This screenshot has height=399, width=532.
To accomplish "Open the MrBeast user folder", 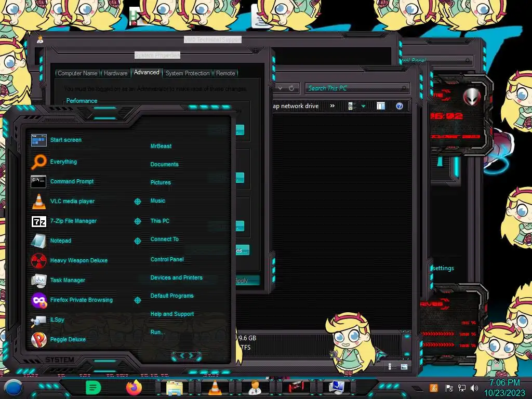I will tap(161, 146).
